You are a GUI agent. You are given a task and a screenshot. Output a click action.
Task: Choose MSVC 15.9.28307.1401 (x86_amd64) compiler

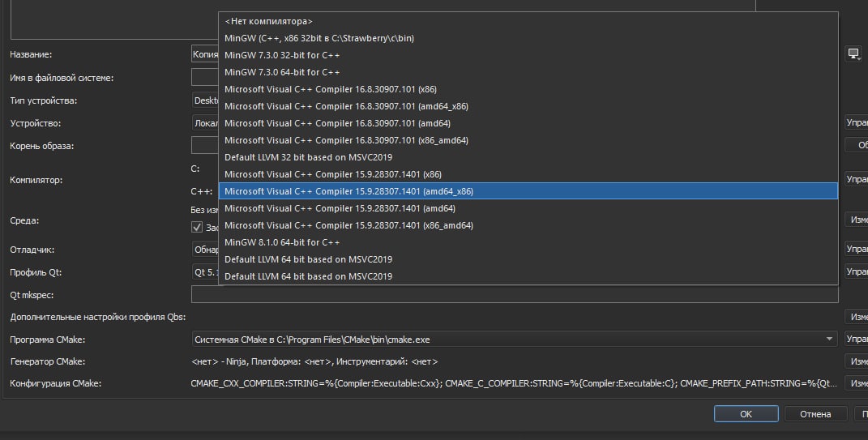click(528, 225)
